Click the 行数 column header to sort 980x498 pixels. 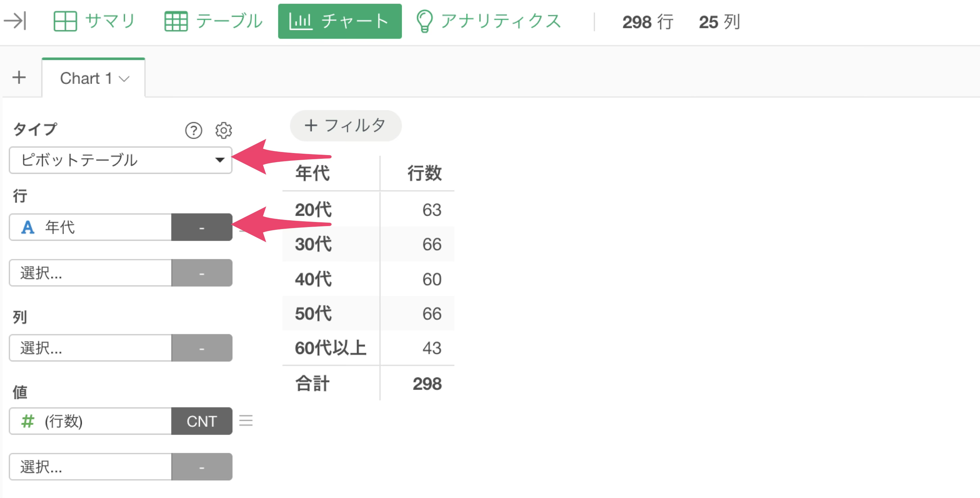(424, 173)
